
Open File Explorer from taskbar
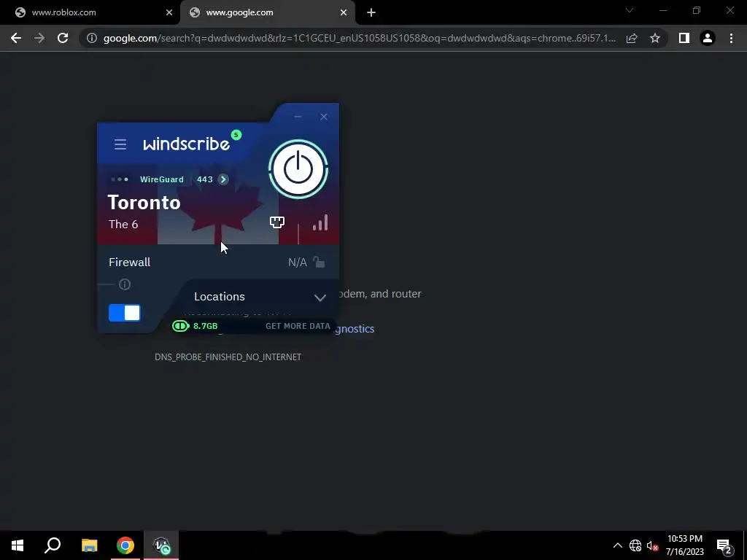[x=89, y=545]
